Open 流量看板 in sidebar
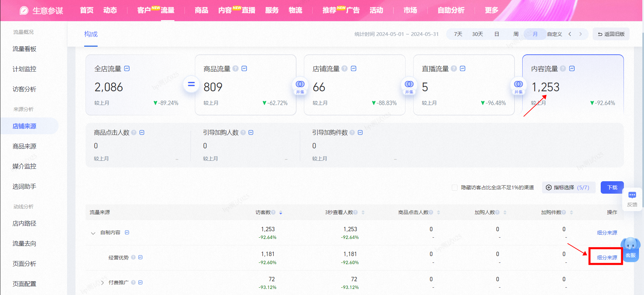Screen dimensions: 644x295 pos(24,49)
